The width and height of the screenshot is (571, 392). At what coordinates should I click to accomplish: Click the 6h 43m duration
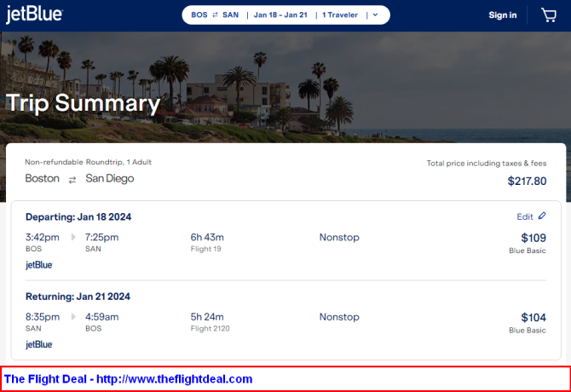[207, 237]
